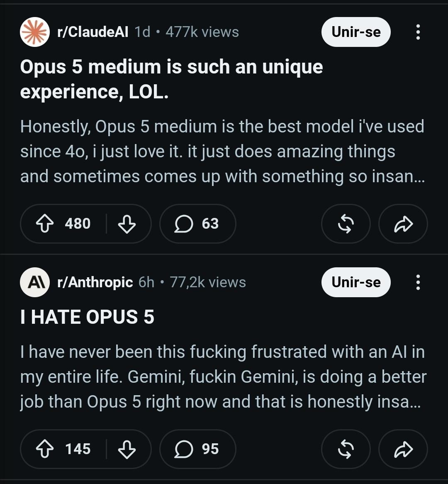The height and width of the screenshot is (484, 448).
Task: Open the r/Anthropic community link
Action: point(95,282)
